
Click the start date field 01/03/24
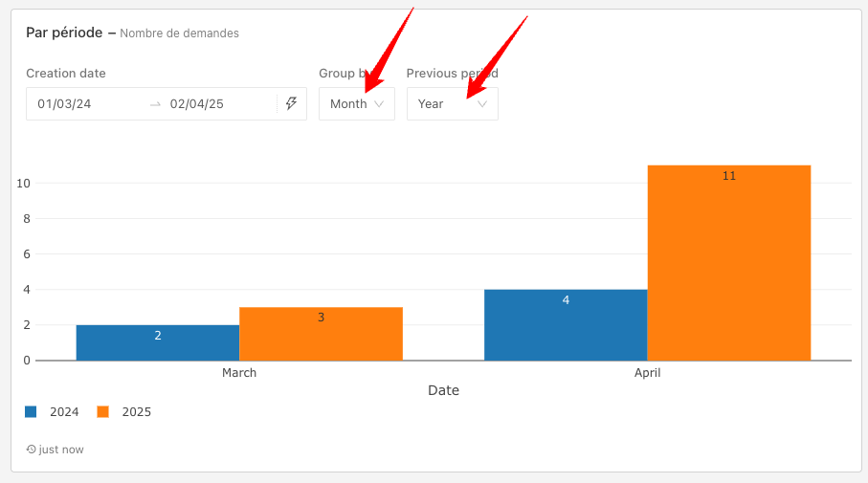click(x=65, y=104)
